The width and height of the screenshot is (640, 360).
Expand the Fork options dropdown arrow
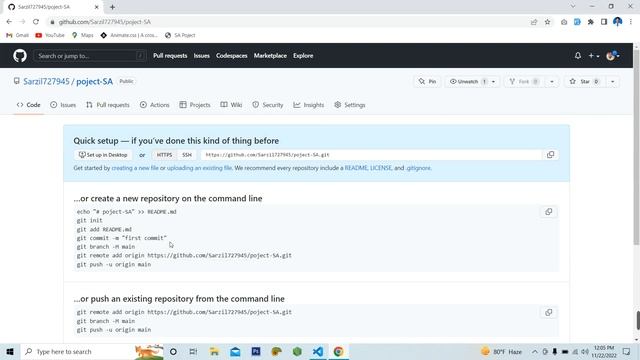[x=552, y=82]
